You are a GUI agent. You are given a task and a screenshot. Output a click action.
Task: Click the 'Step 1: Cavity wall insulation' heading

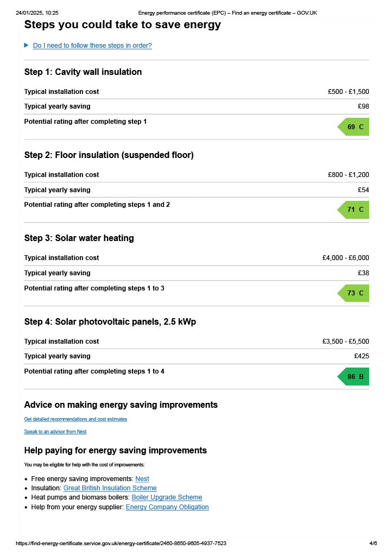click(83, 72)
